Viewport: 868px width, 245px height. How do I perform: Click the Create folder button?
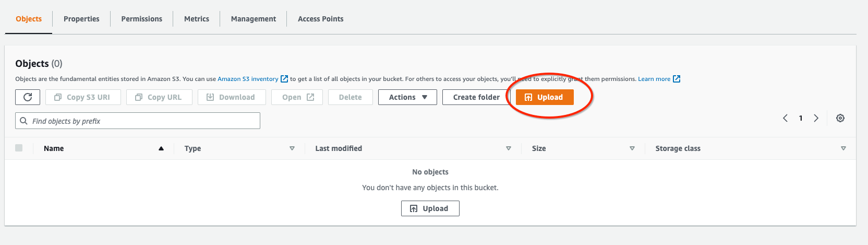(x=476, y=97)
